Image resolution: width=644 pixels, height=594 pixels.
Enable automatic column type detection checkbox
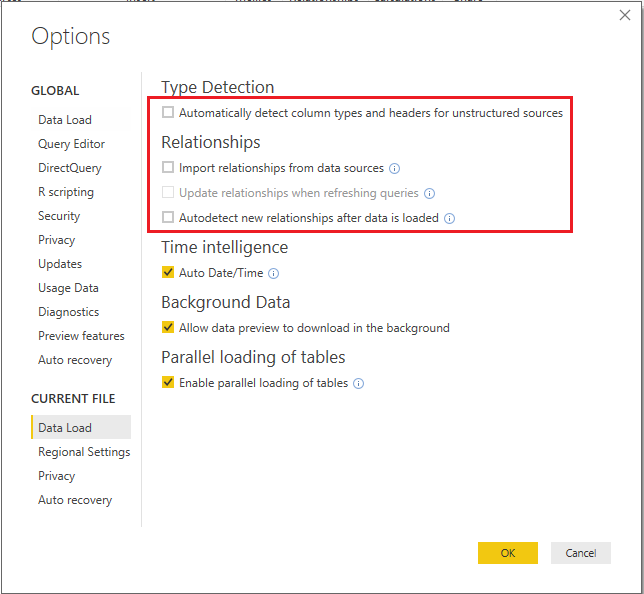tap(168, 112)
